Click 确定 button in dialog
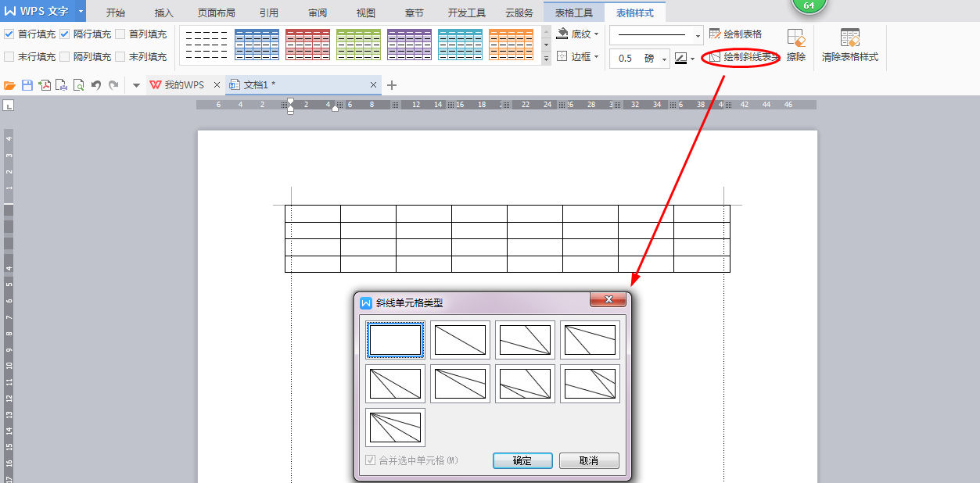 (522, 461)
